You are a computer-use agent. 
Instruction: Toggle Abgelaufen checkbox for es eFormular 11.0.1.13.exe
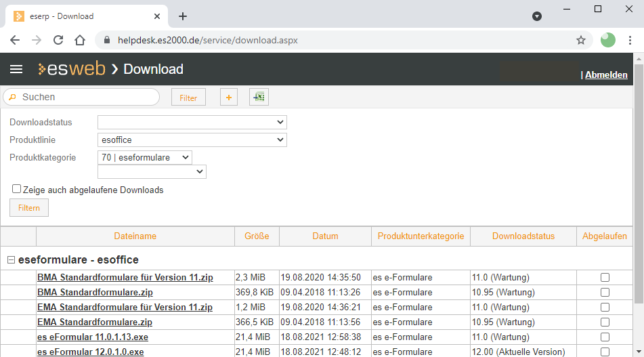pyautogui.click(x=605, y=337)
